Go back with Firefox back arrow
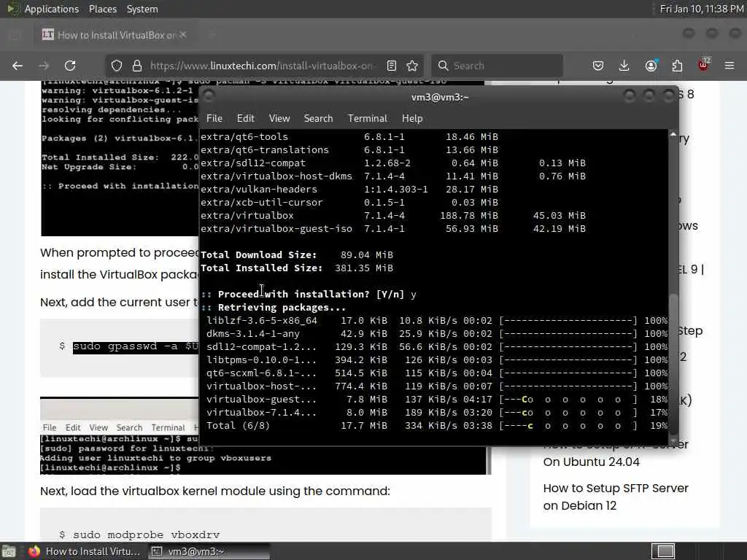The height and width of the screenshot is (560, 747). coord(18,66)
